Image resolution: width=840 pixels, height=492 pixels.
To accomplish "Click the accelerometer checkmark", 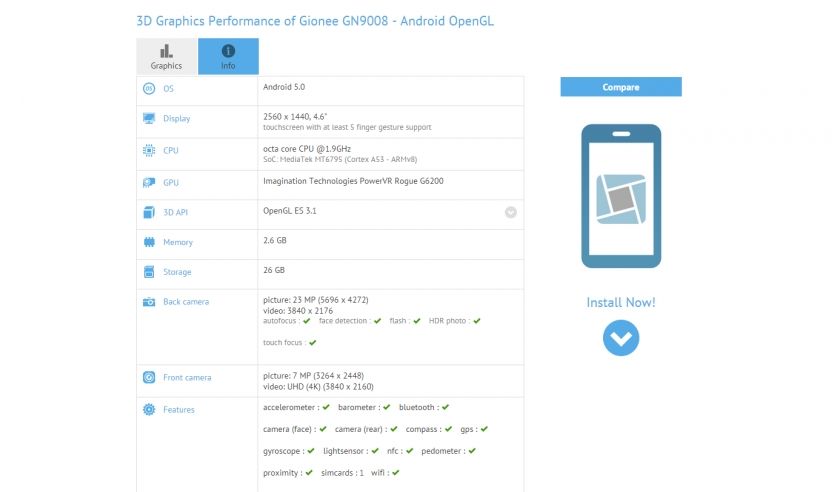I will pos(326,407).
